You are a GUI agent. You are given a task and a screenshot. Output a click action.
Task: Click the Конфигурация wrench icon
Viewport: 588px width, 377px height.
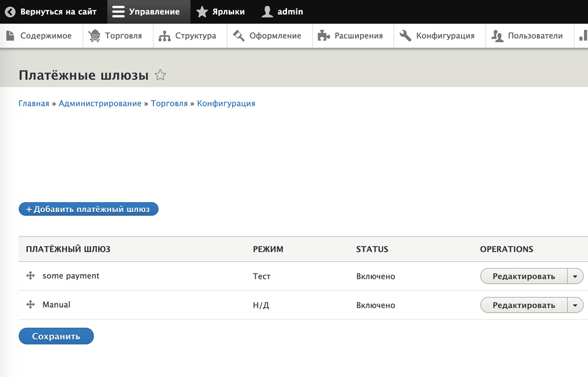coord(405,36)
